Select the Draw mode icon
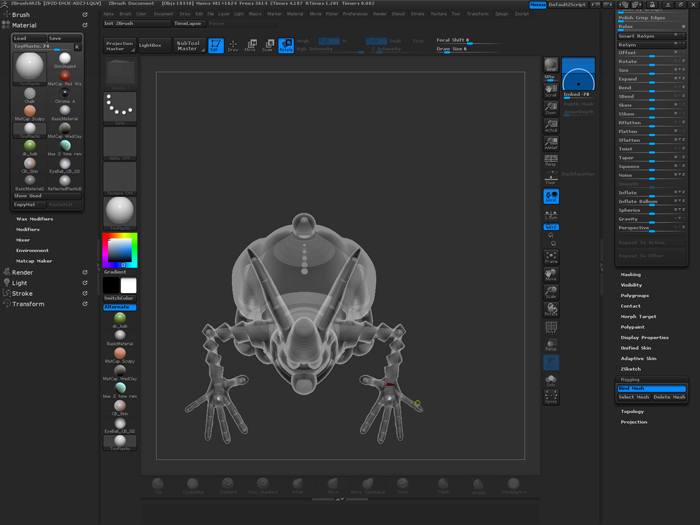The image size is (700, 525). click(x=233, y=45)
